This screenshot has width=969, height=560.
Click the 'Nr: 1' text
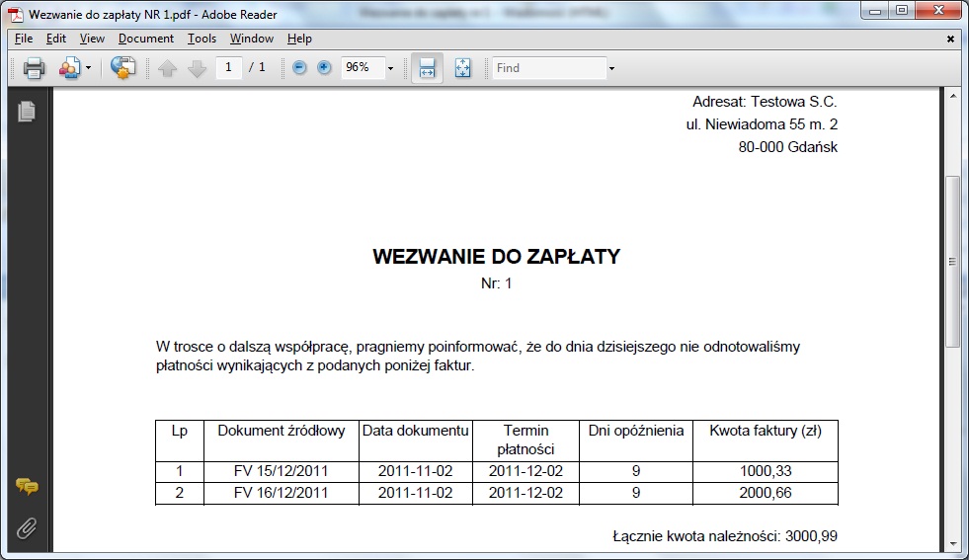pos(496,283)
